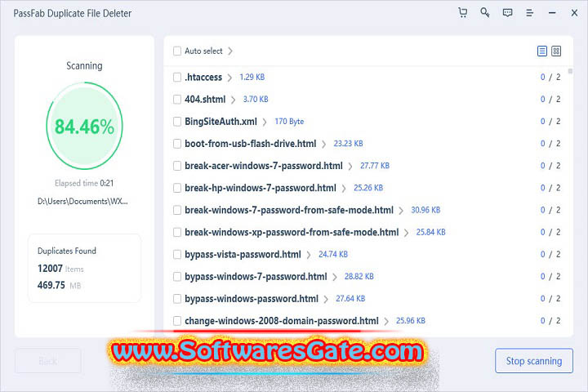Open the shopping cart purchase icon
Viewport: 588px width, 392px height.
463,13
